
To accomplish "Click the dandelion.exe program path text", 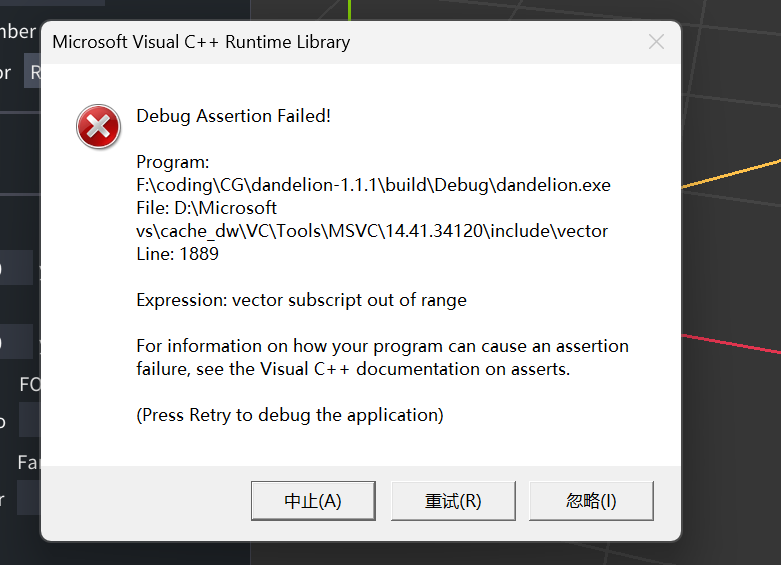I will tap(373, 185).
